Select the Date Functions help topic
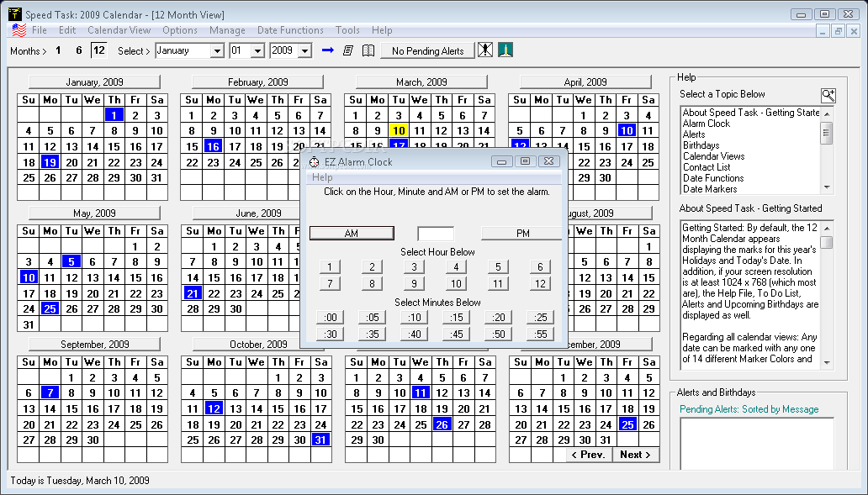The height and width of the screenshot is (495, 868). (x=713, y=178)
